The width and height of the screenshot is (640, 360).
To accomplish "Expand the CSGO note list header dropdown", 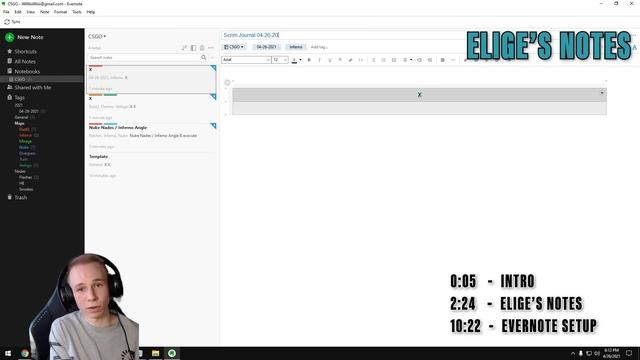I will point(97,36).
